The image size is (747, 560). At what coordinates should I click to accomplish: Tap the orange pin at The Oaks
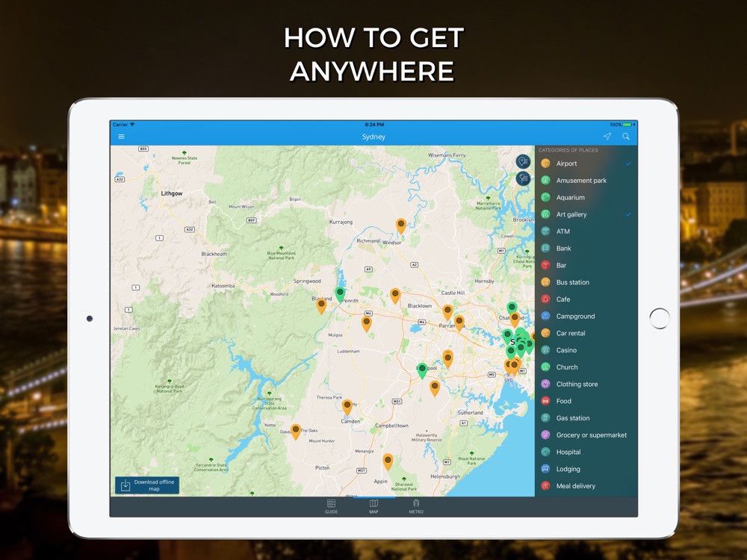point(296,432)
